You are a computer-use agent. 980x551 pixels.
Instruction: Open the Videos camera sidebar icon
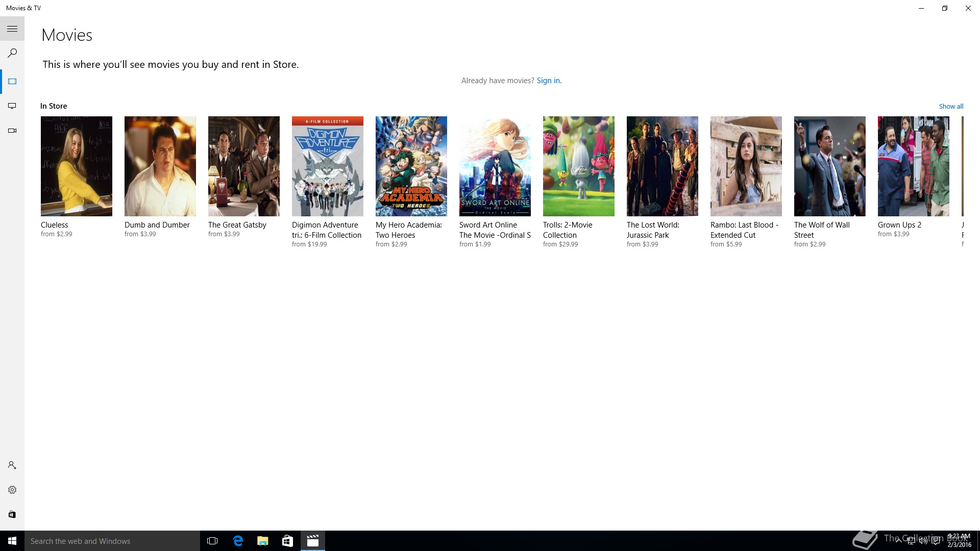(x=12, y=131)
